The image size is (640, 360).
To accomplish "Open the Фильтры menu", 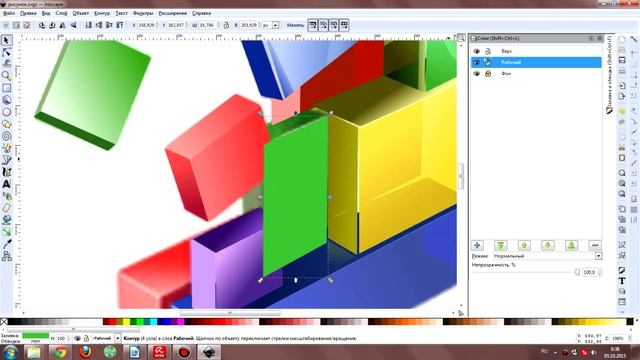I will [x=143, y=13].
